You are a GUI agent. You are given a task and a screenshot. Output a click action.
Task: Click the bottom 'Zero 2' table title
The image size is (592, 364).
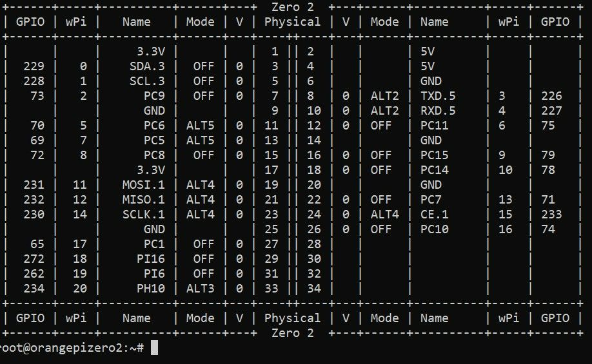pyautogui.click(x=292, y=333)
